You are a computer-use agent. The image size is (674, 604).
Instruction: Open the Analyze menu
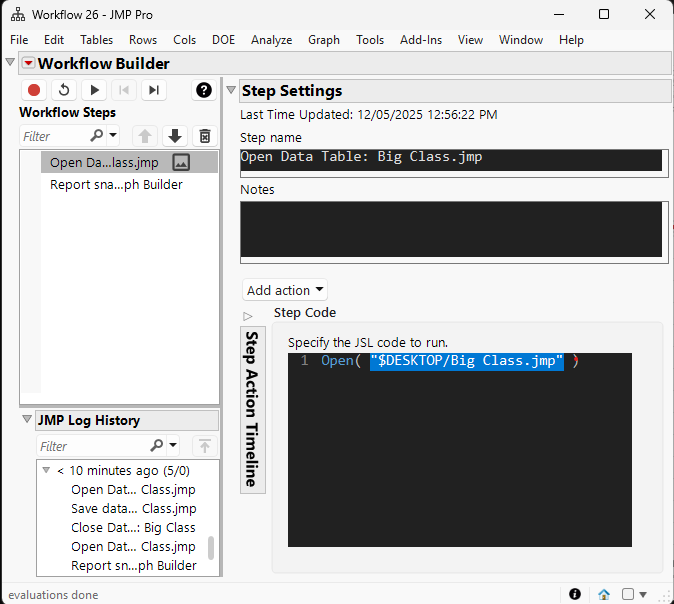pos(272,40)
